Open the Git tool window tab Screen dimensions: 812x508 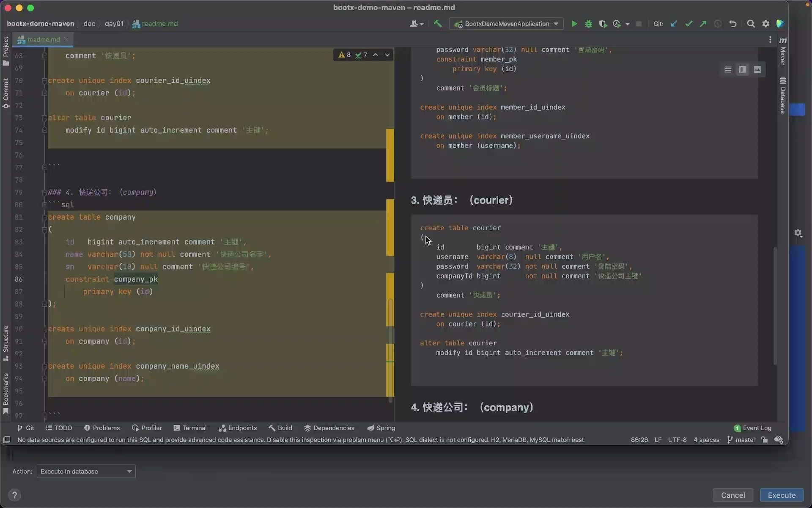tap(25, 428)
